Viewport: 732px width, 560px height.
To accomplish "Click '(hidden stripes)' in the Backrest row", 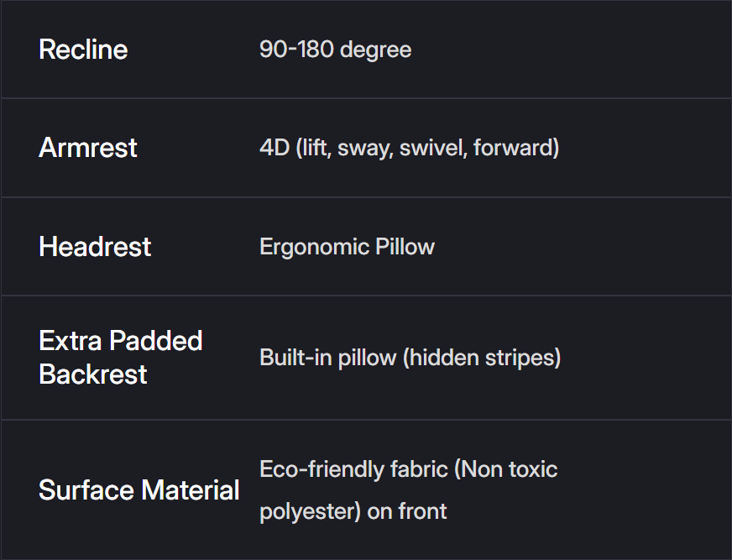I will 482,358.
